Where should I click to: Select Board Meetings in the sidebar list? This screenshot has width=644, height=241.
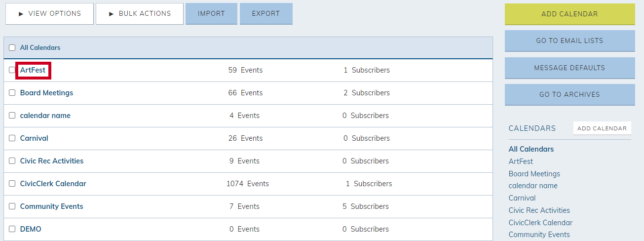click(x=534, y=174)
